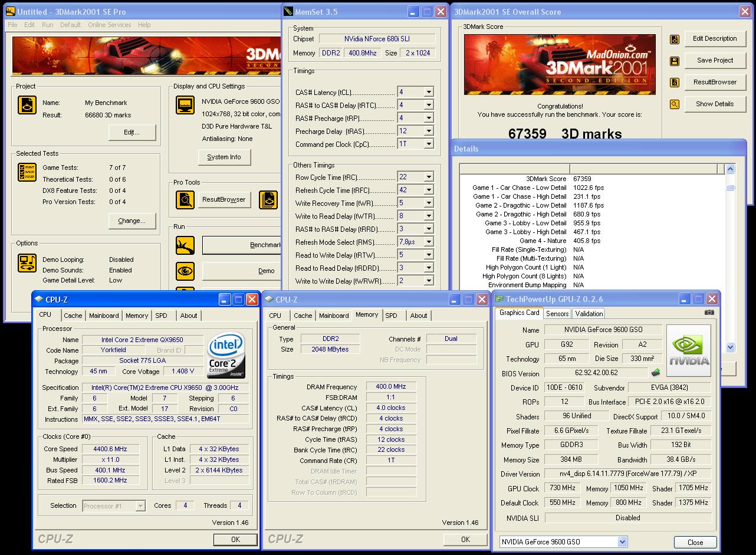
Task: Click the scroll up arrow in Details list
Action: (730, 169)
